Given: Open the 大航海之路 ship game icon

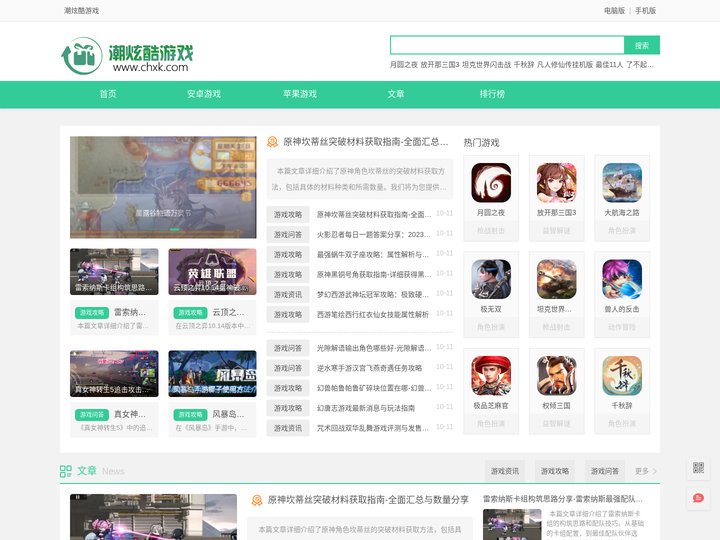Looking at the screenshot, I should (622, 182).
